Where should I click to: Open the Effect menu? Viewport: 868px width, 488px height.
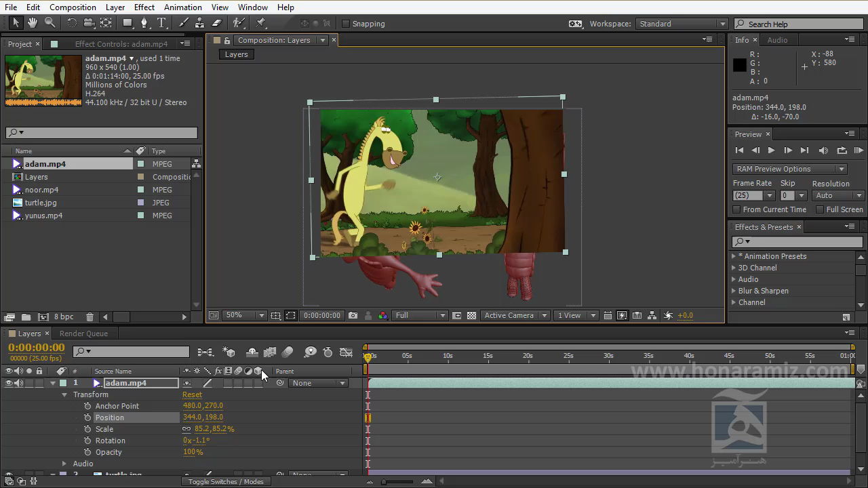[144, 7]
